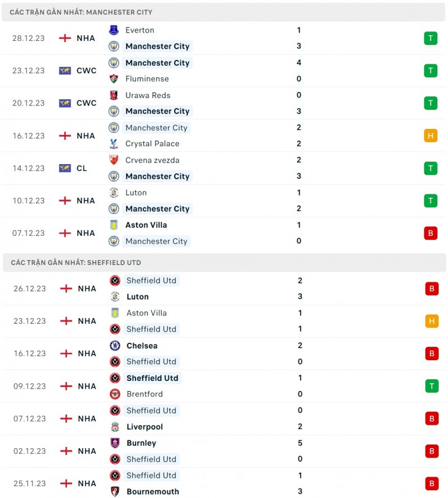The width and height of the screenshot is (448, 498).
Task: Click the Chelsea club crest
Action: [x=115, y=346]
